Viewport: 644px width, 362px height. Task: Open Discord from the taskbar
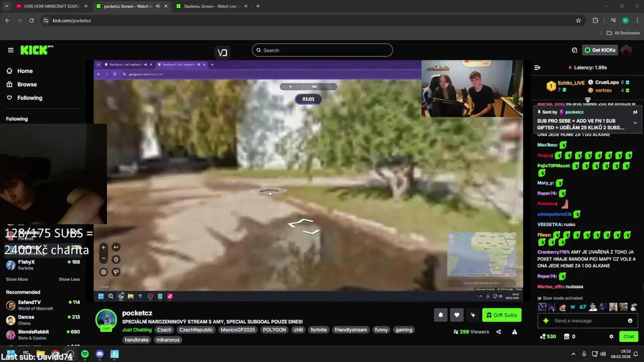pos(100,354)
